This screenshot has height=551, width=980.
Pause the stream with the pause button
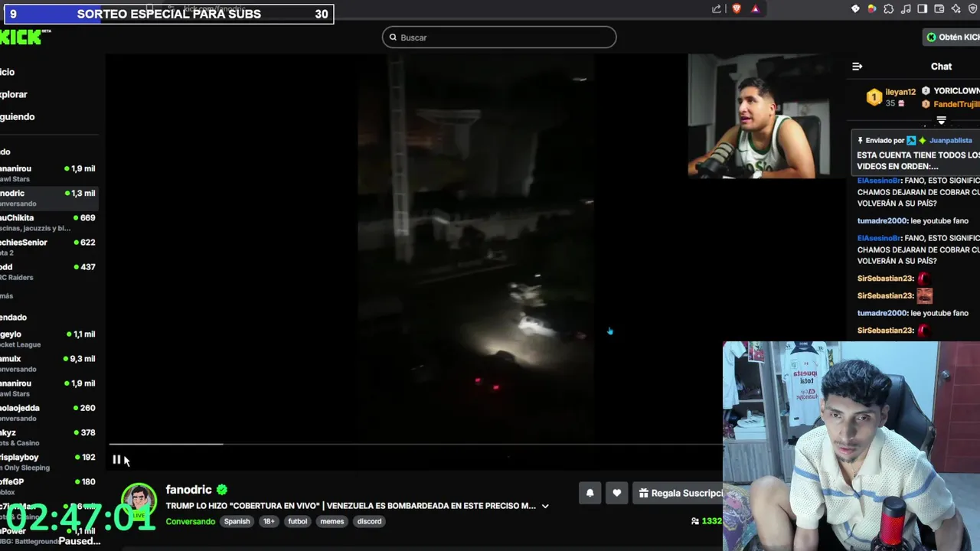pyautogui.click(x=116, y=460)
